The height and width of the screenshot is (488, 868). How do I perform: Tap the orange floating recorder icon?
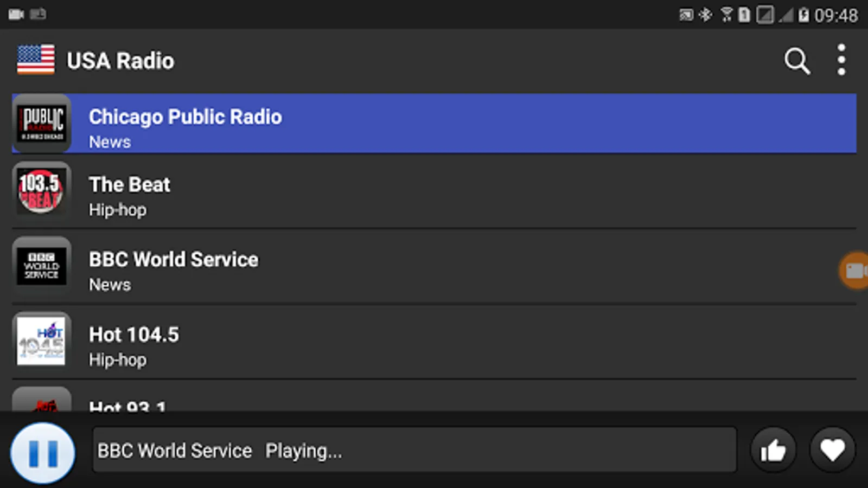tap(855, 270)
